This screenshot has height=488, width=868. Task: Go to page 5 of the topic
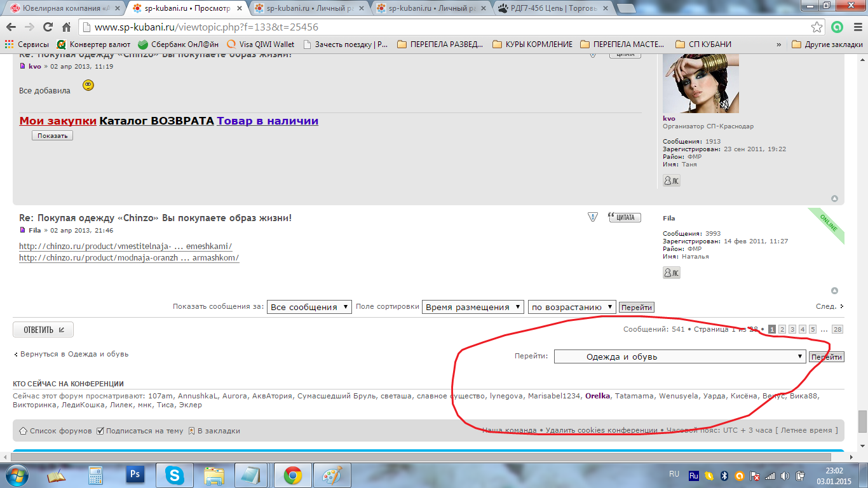pyautogui.click(x=813, y=329)
